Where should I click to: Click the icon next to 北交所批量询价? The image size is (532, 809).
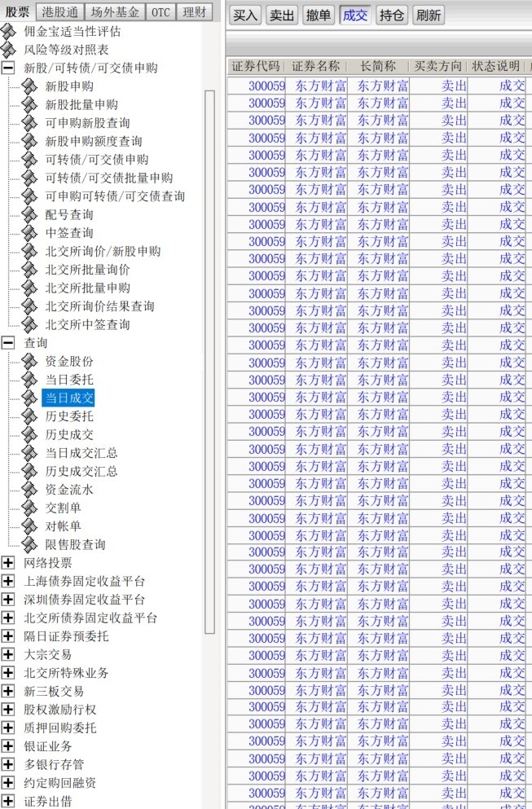pyautogui.click(x=29, y=270)
